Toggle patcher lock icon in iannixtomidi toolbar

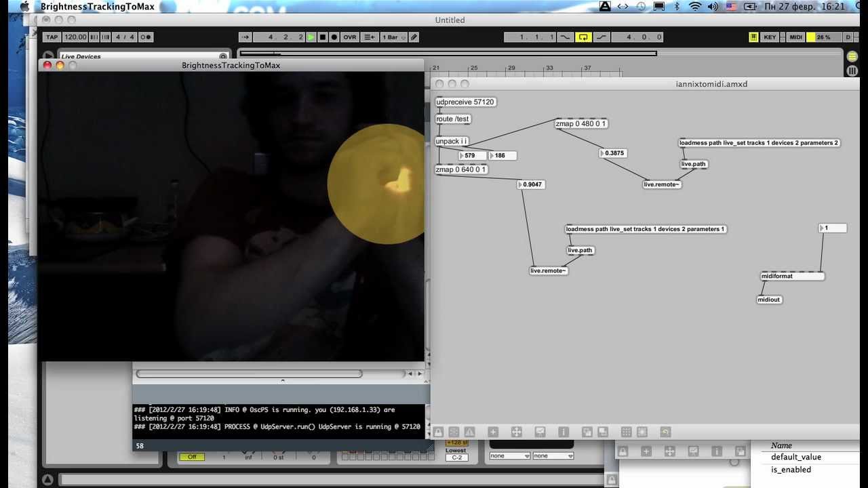[439, 432]
